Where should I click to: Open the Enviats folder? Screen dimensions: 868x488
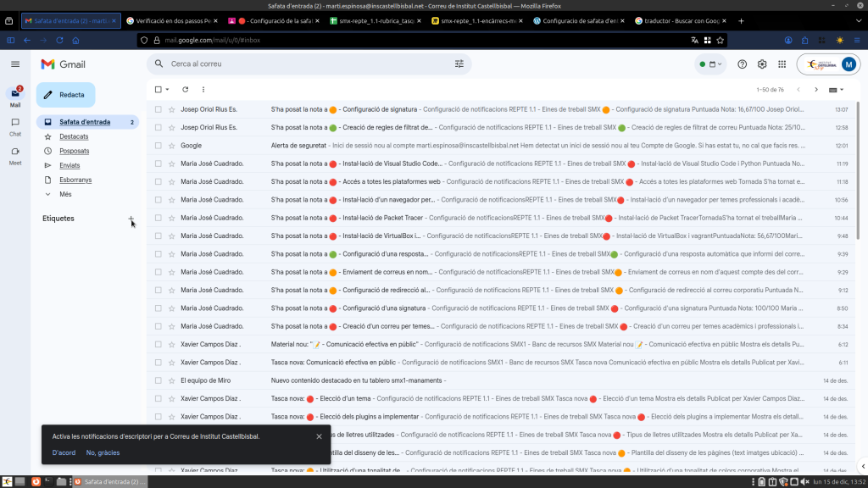coord(71,165)
